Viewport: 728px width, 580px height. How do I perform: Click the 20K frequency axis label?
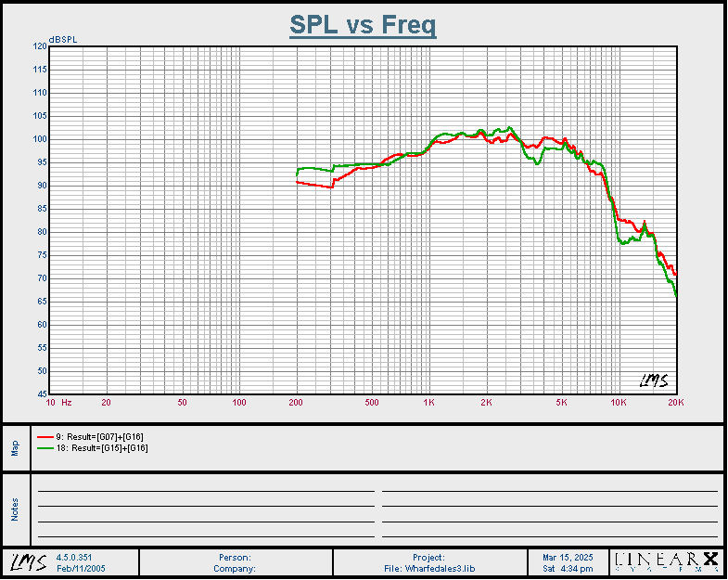676,403
